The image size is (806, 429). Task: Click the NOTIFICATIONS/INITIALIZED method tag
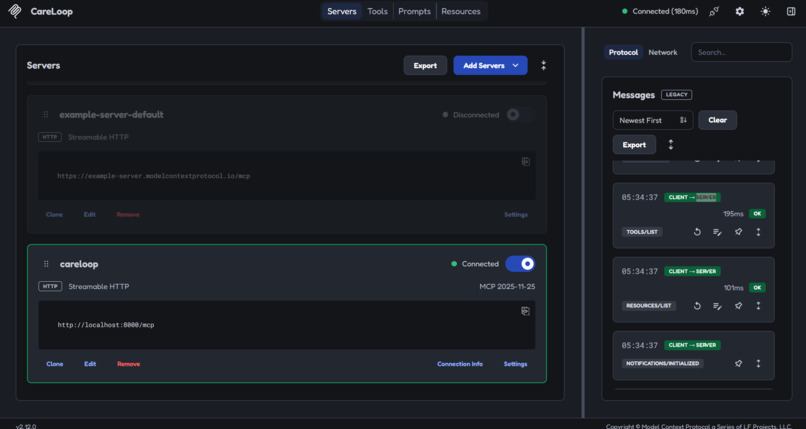pyautogui.click(x=663, y=363)
